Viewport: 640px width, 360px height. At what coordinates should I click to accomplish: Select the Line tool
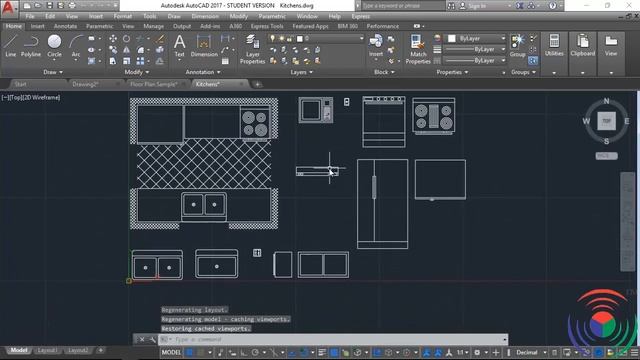point(10,46)
